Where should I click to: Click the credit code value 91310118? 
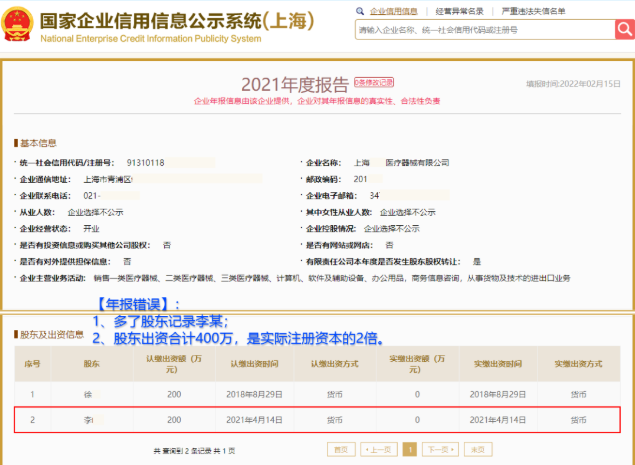click(145, 163)
